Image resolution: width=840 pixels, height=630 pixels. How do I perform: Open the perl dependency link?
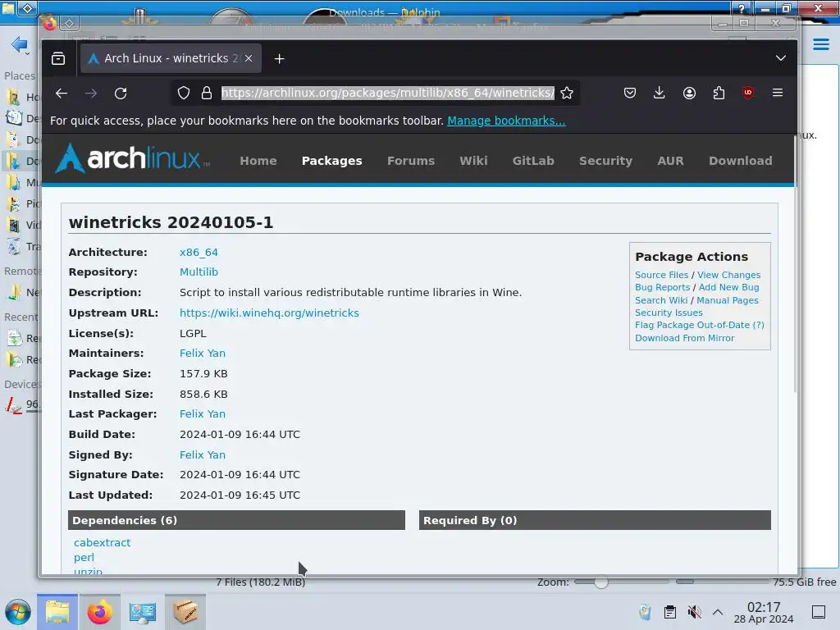[84, 558]
